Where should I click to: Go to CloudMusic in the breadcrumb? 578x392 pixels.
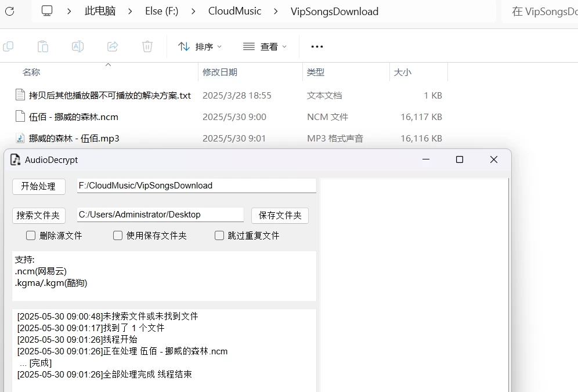[234, 11]
